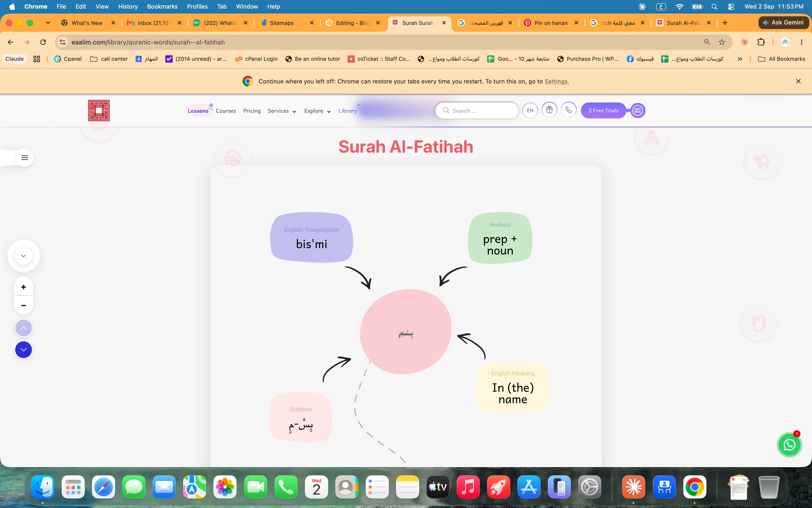The width and height of the screenshot is (812, 508).
Task: Open the Claude bookmark
Action: (x=14, y=59)
